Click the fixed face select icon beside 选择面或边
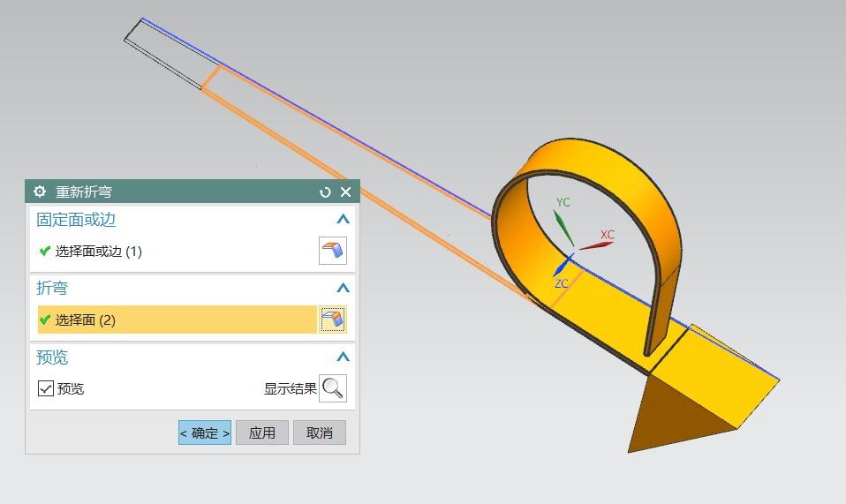The width and height of the screenshot is (846, 504). coord(332,251)
